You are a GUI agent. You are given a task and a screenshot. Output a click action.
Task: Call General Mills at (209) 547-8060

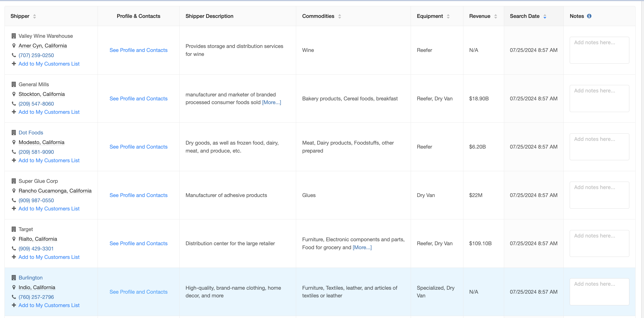(36, 104)
